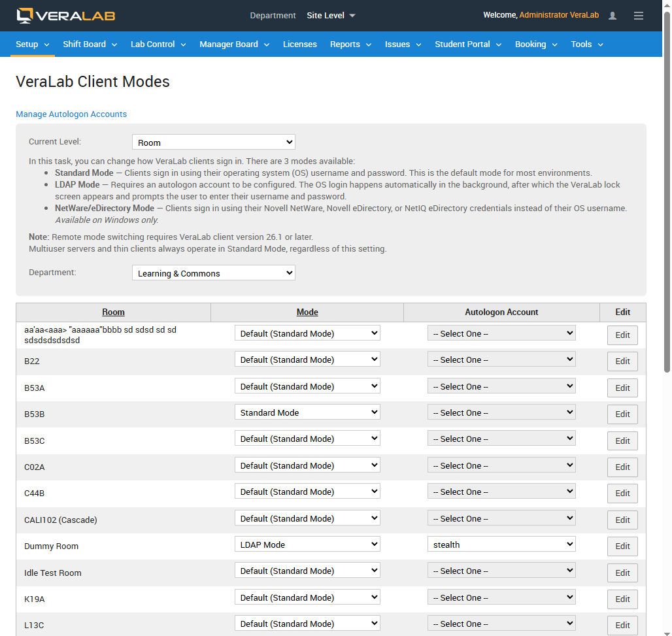
Task: Open the Mode dropdown for room C44B
Action: [307, 492]
